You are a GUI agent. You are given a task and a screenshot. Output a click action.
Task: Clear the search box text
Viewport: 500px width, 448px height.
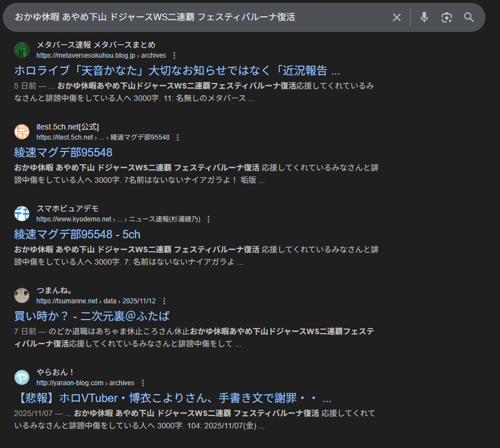click(x=397, y=17)
